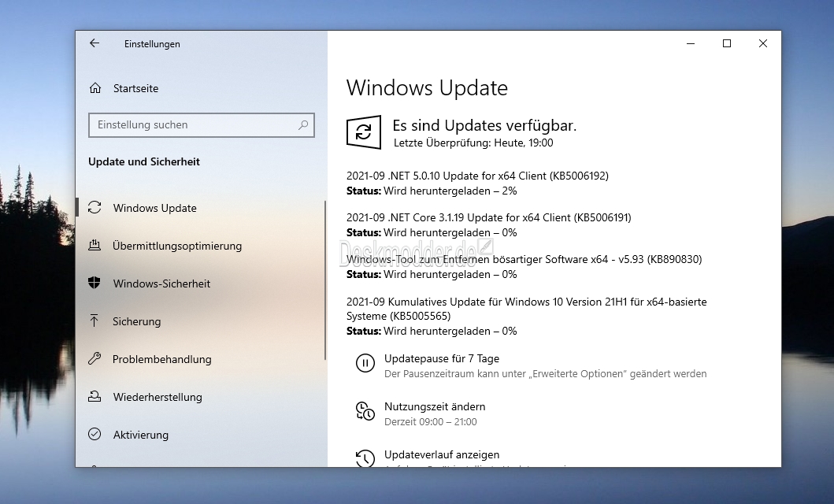This screenshot has height=504, width=834.
Task: Click the Aktivierung checkmark icon
Action: click(95, 435)
